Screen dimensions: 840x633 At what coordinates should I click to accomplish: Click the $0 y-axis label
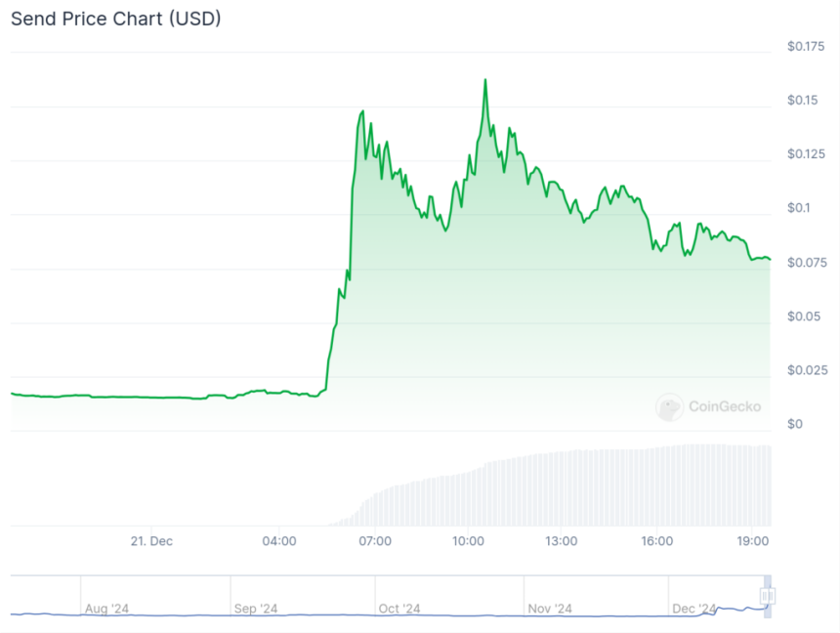(x=794, y=424)
